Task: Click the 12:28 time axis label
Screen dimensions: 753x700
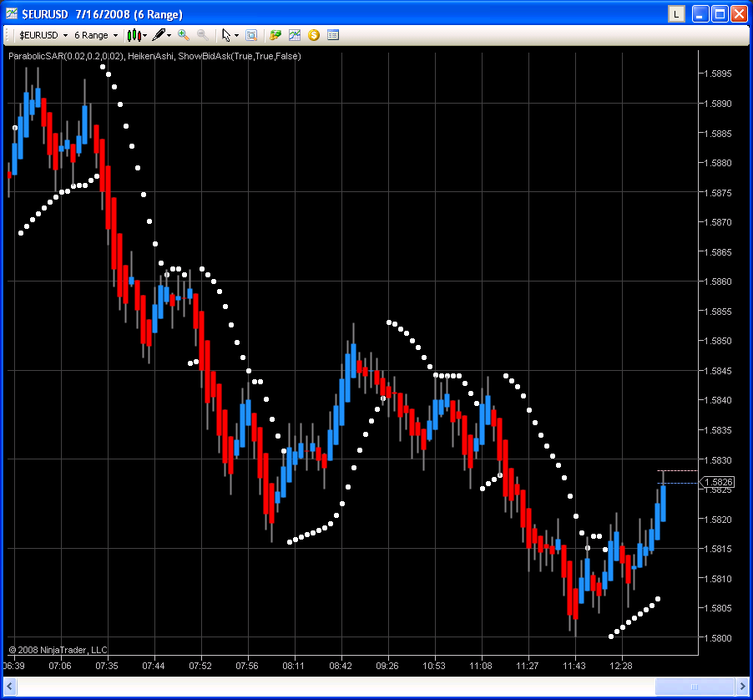Action: click(621, 666)
